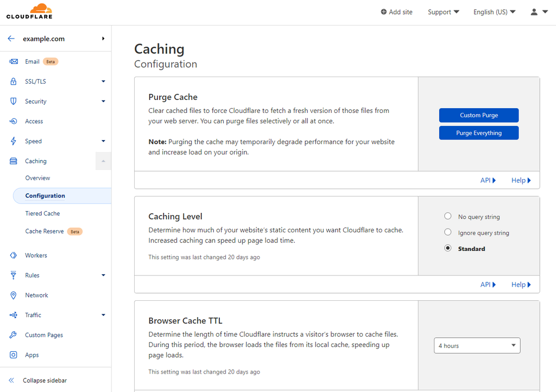Go to Caching Overview page
Image resolution: width=556 pixels, height=392 pixels.
pyautogui.click(x=37, y=178)
